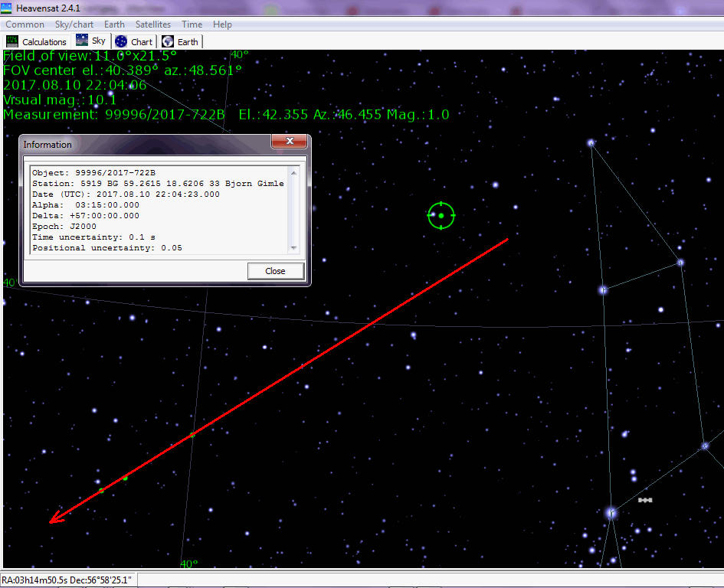
Task: Show the Help menu
Action: (x=222, y=24)
